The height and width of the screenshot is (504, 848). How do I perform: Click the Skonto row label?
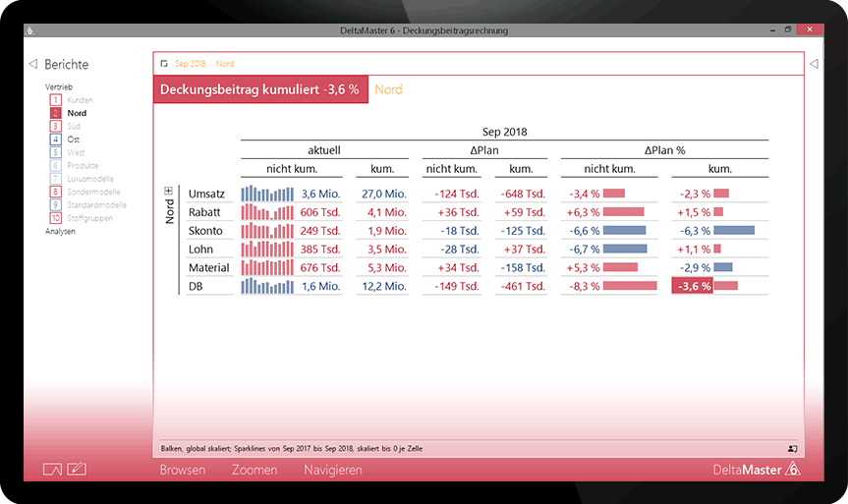click(x=205, y=231)
